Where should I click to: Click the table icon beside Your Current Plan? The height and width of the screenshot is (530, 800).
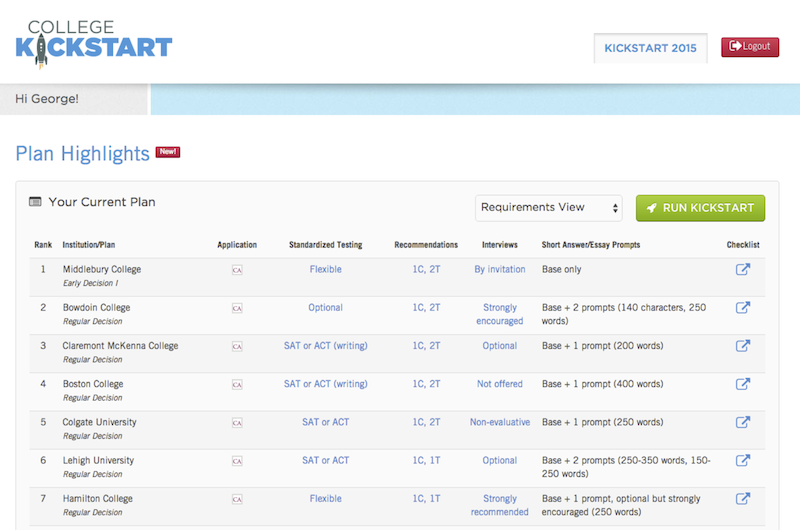point(35,201)
